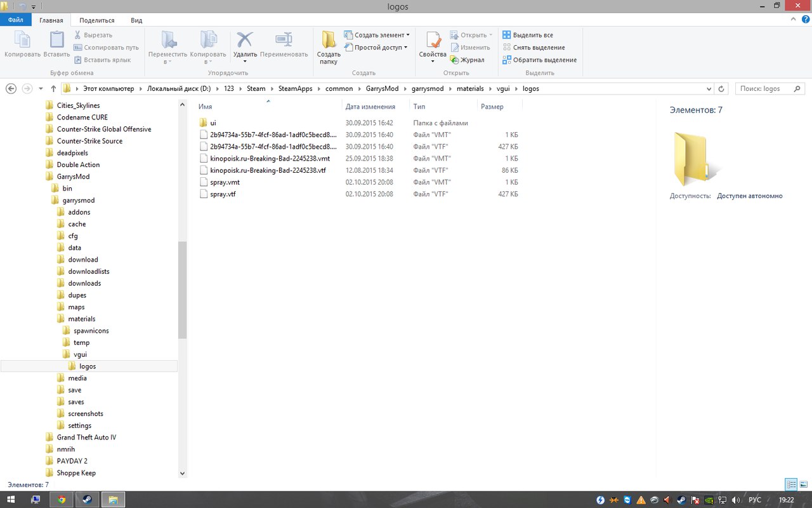Click the Nvidia tray icon
This screenshot has height=508, width=812.
click(x=709, y=500)
